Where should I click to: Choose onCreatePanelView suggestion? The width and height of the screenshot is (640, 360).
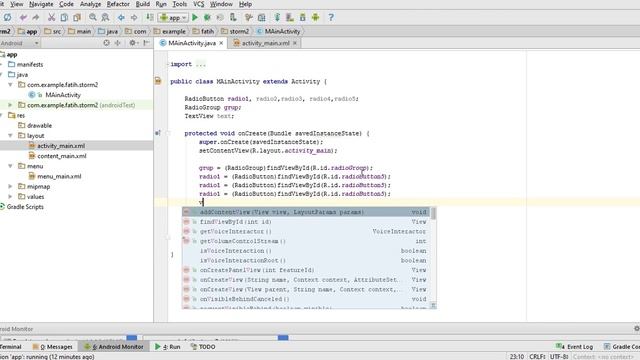pyautogui.click(x=305, y=270)
